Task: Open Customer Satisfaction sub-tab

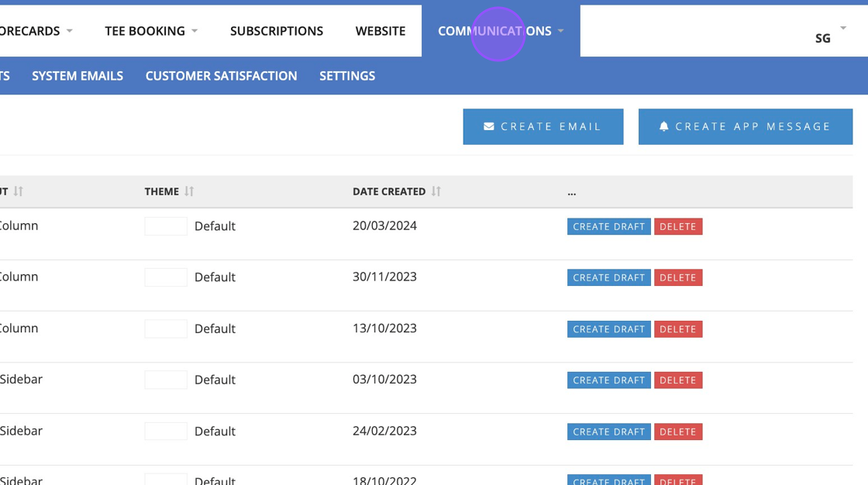Action: point(221,76)
